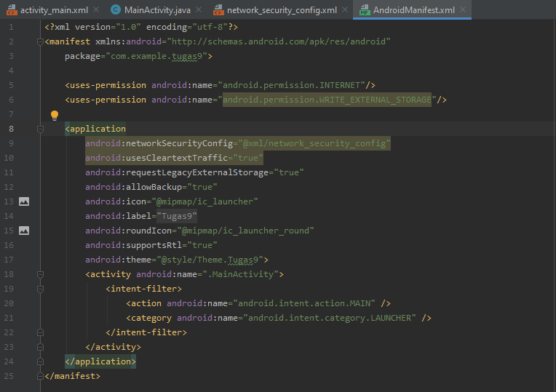The width and height of the screenshot is (556, 392).
Task: Click the "Tugas9" label value
Action: tap(177, 216)
